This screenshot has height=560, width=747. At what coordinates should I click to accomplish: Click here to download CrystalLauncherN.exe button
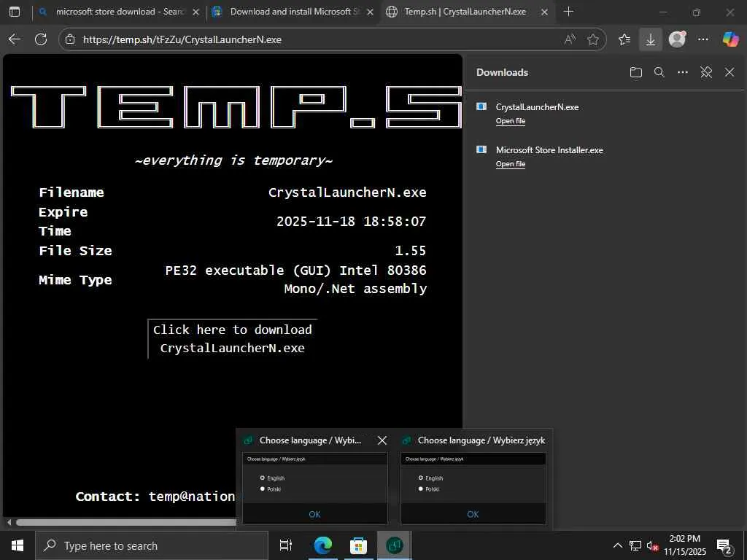click(x=233, y=338)
